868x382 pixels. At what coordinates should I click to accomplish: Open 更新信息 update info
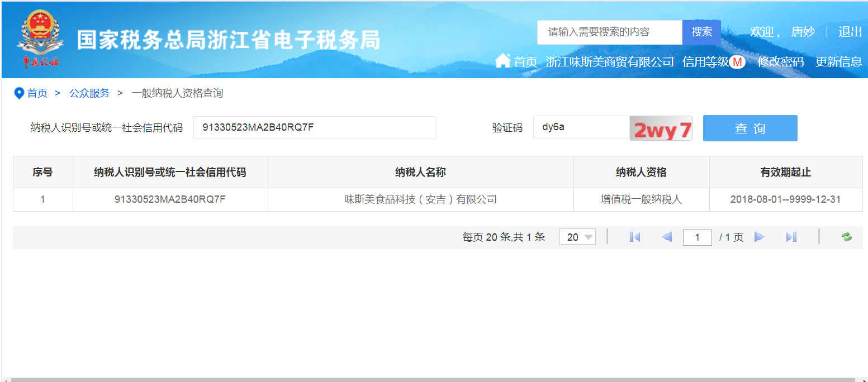838,62
